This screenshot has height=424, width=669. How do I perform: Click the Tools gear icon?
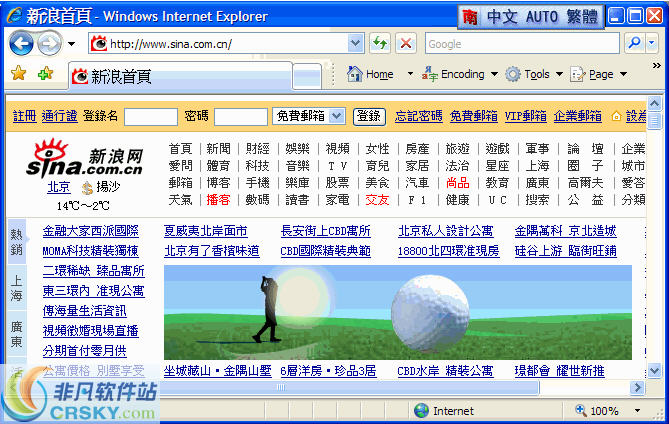(513, 74)
